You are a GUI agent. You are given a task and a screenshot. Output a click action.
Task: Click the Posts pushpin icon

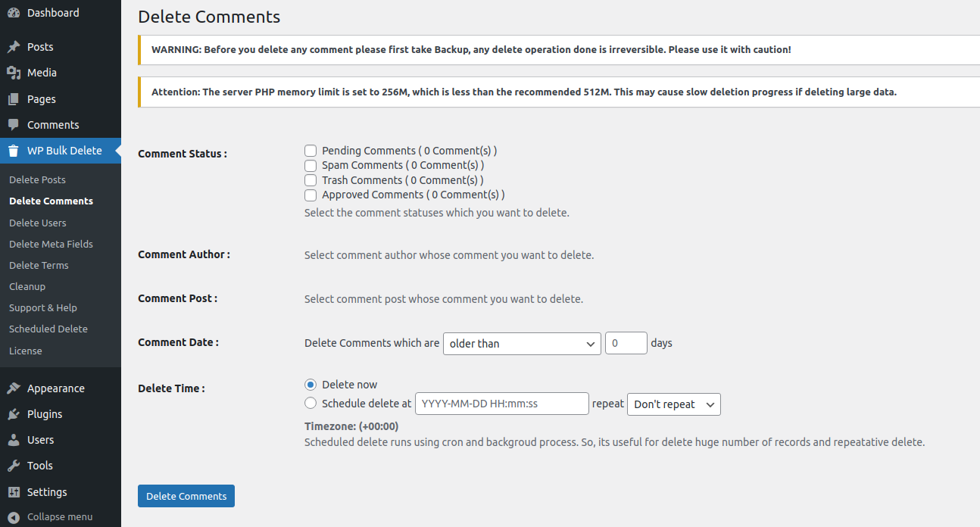pyautogui.click(x=14, y=47)
